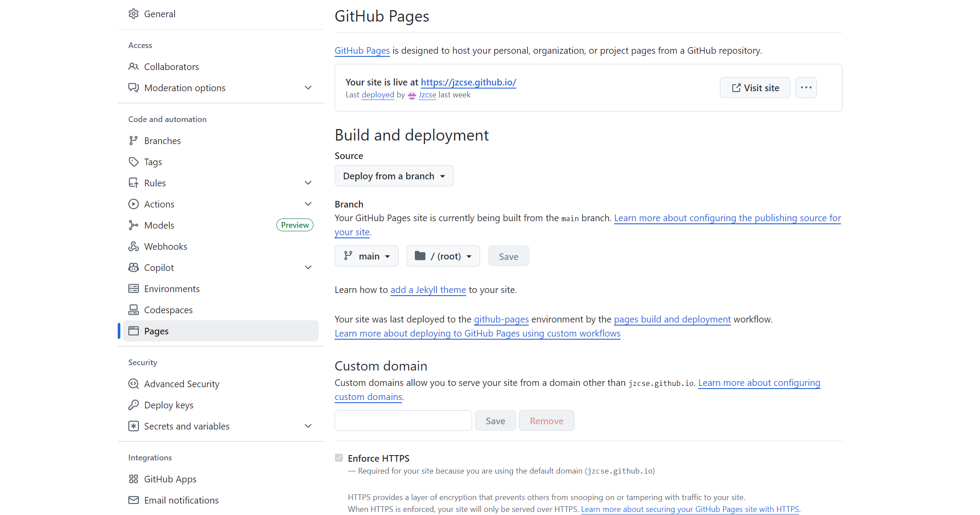This screenshot has height=515, width=980.
Task: Expand the Actions settings chevron
Action: point(308,204)
